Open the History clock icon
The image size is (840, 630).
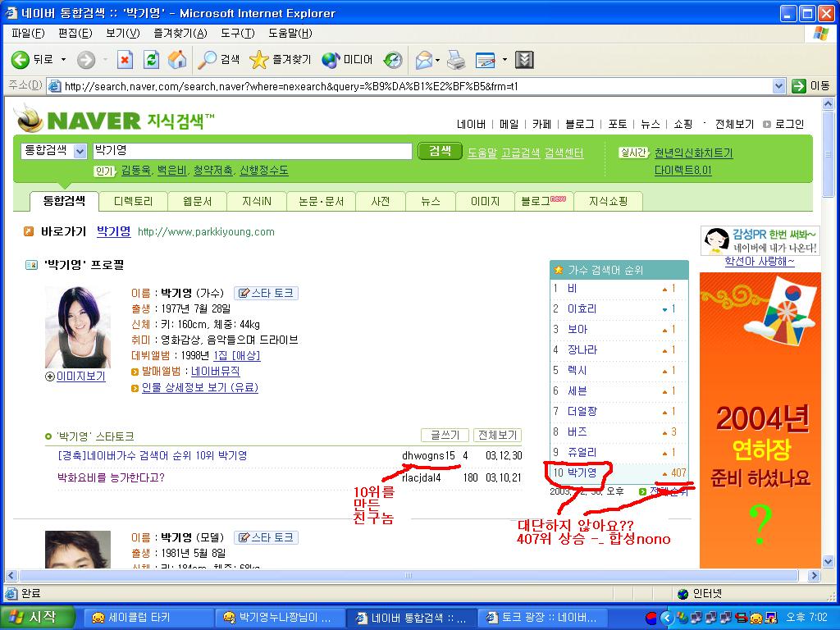(393, 59)
